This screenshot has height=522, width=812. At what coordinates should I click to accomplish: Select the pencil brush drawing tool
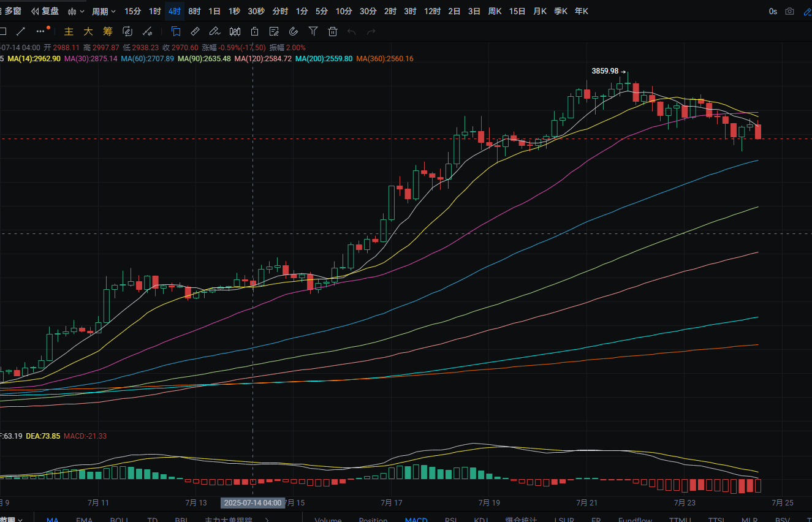[214, 31]
